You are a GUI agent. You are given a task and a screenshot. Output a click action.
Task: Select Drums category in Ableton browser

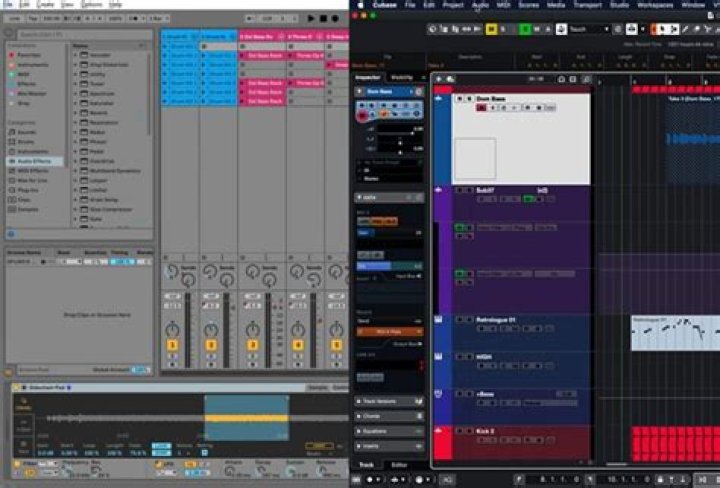click(22, 142)
